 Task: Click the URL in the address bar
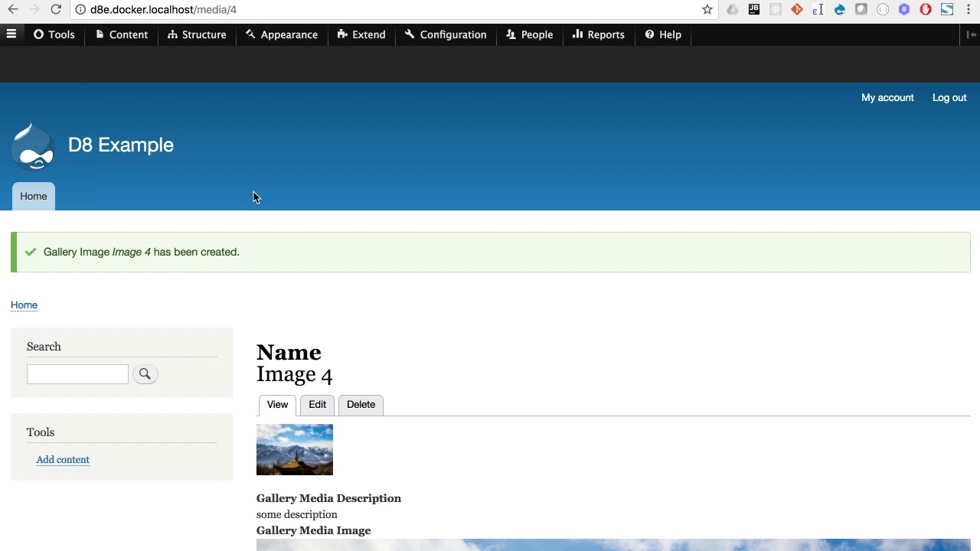coord(163,9)
